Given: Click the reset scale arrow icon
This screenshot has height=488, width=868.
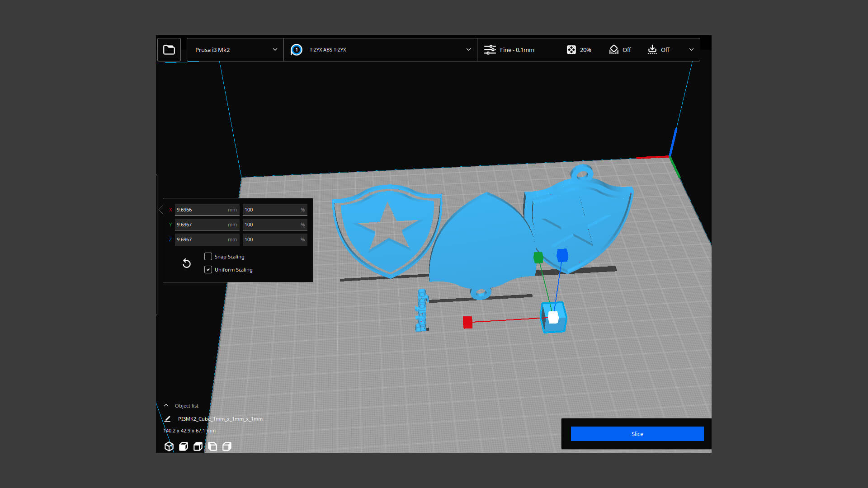Looking at the screenshot, I should [187, 263].
